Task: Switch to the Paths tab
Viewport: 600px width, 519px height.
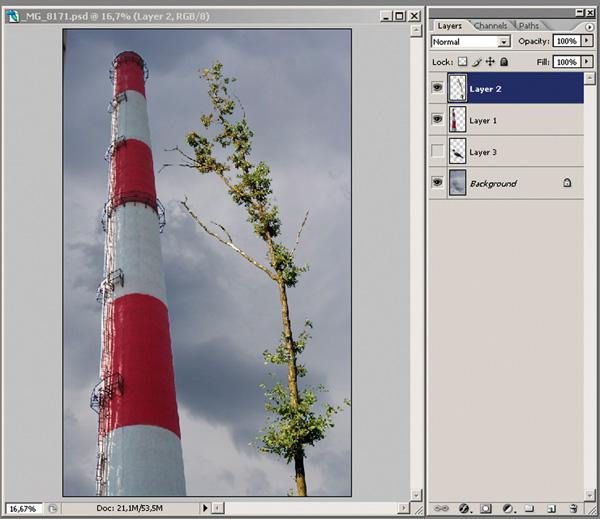Action: coord(528,25)
